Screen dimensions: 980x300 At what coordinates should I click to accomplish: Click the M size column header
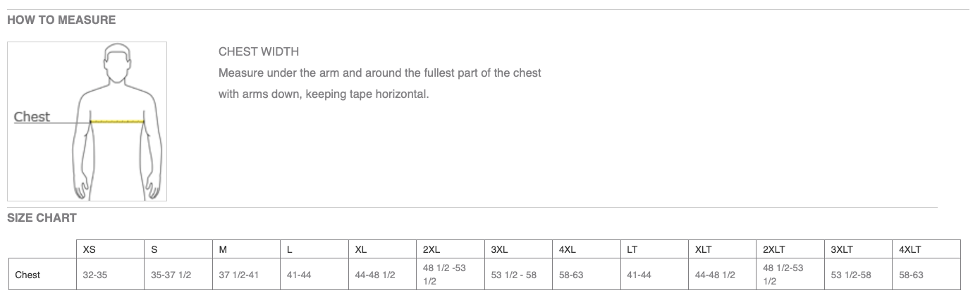pyautogui.click(x=247, y=249)
